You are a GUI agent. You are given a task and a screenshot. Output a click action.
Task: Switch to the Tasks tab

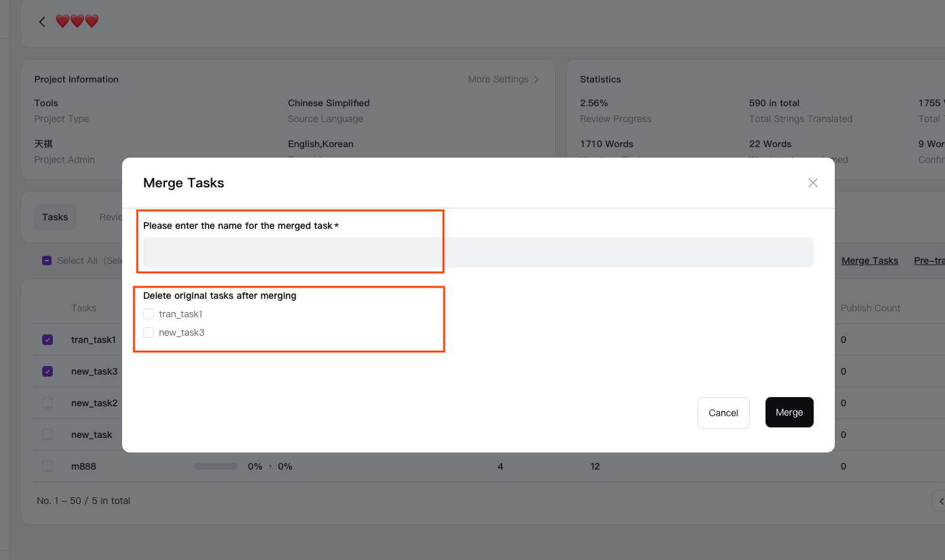point(55,217)
